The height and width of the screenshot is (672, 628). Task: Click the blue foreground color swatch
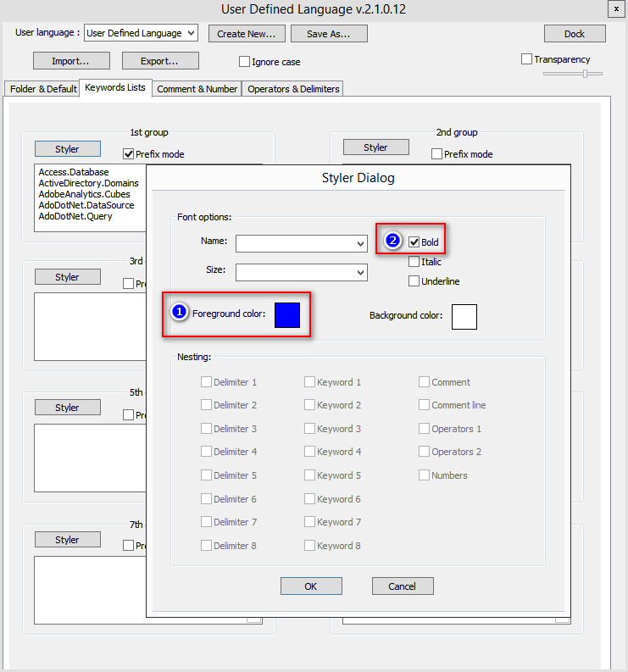287,314
